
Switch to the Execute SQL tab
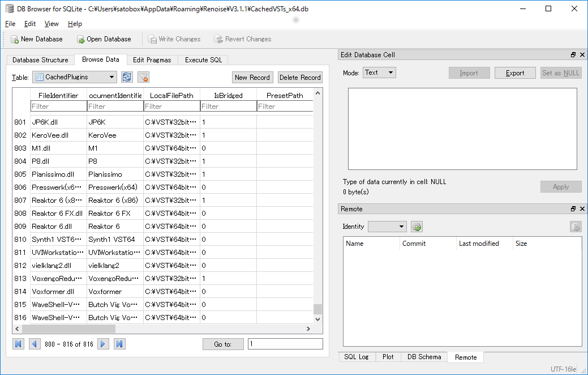(203, 60)
